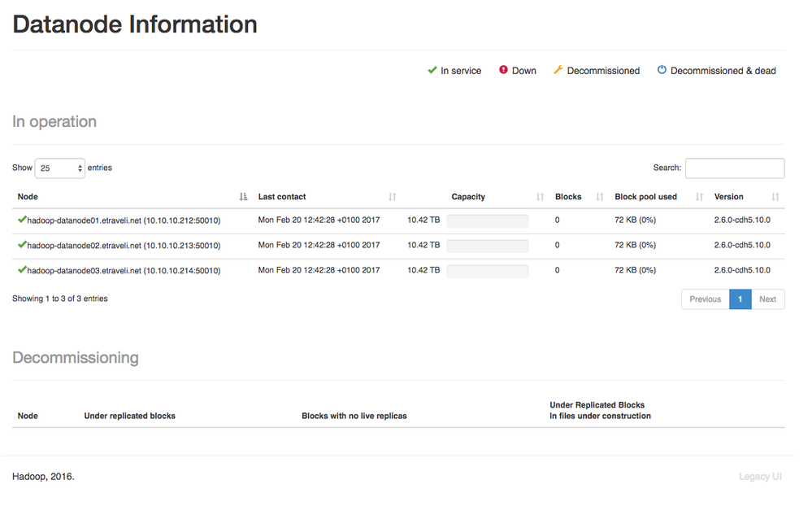Click the green checkmark for hadoop-datanode01

click(x=22, y=220)
